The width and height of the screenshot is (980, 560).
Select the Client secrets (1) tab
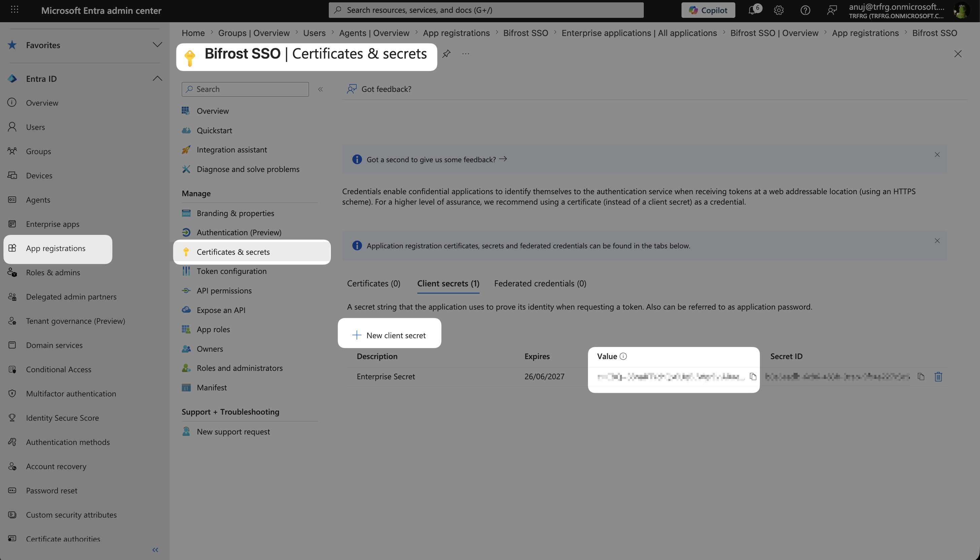click(x=448, y=283)
